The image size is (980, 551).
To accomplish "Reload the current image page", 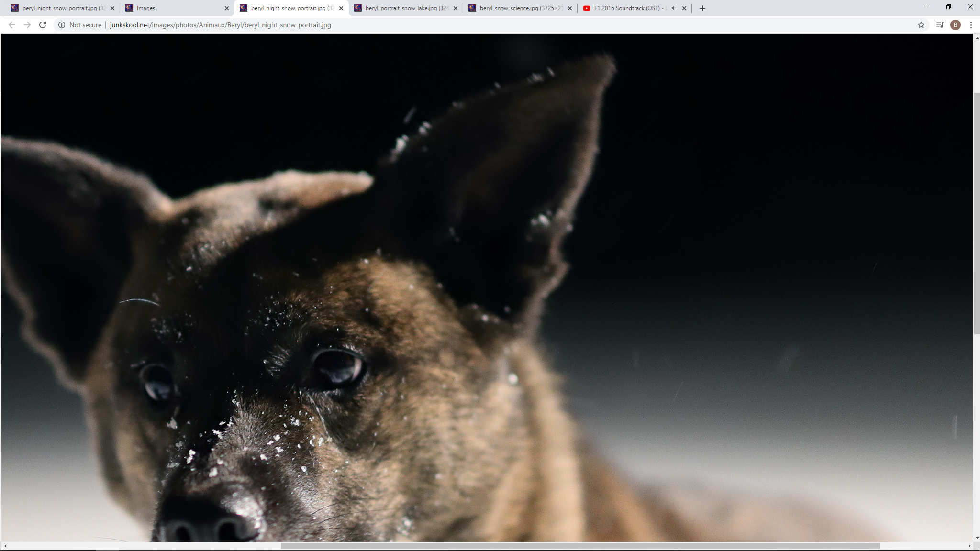I will click(43, 25).
